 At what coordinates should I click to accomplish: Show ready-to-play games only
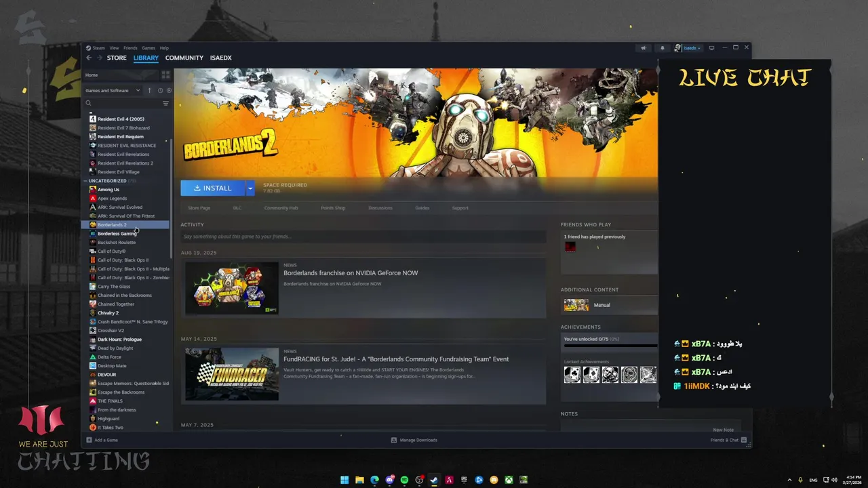tap(169, 90)
